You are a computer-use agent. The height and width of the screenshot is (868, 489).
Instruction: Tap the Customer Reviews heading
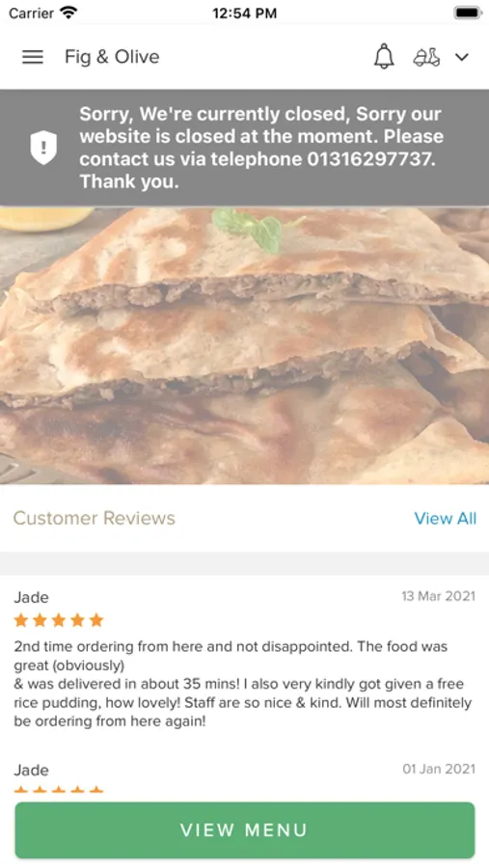pyautogui.click(x=95, y=518)
